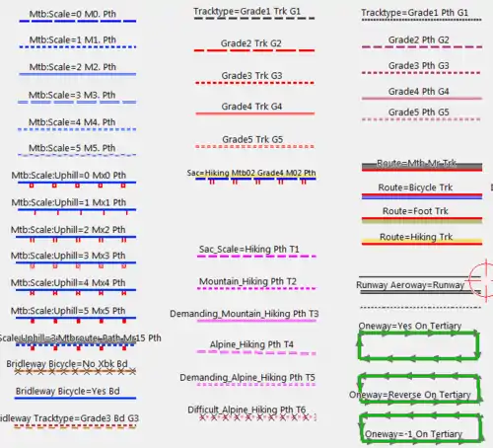Click the Mtb:Scale=0 M0 Pth label
The width and height of the screenshot is (493, 448).
coord(73,14)
